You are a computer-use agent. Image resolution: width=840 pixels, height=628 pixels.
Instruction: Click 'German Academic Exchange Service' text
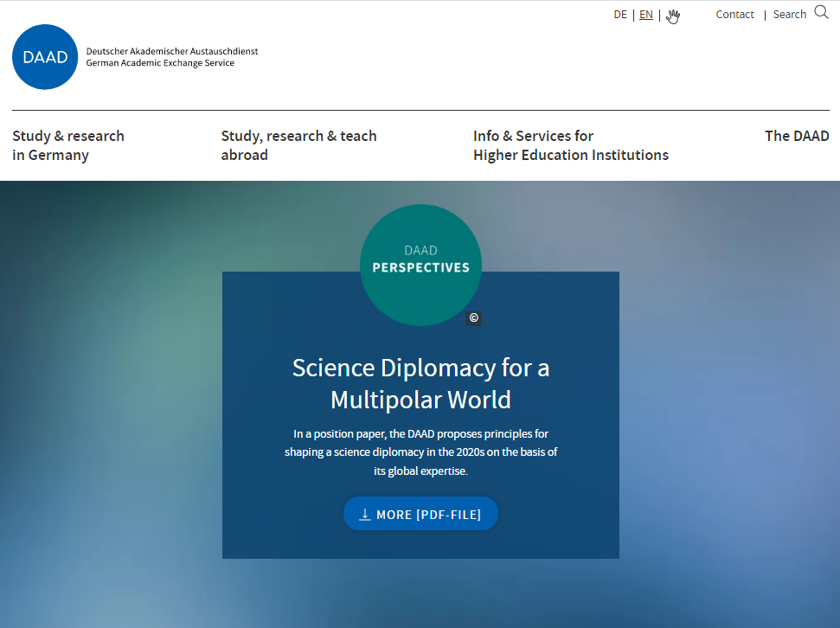(x=160, y=62)
